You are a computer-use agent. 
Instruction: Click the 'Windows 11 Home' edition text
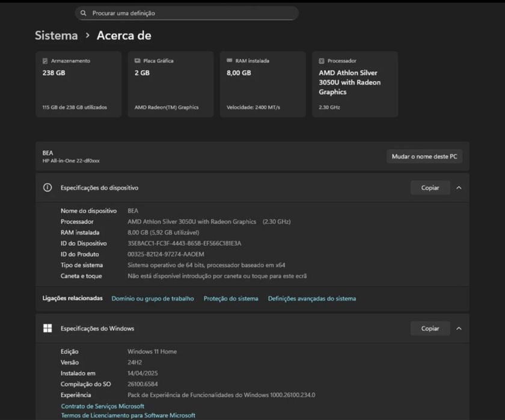tap(152, 352)
